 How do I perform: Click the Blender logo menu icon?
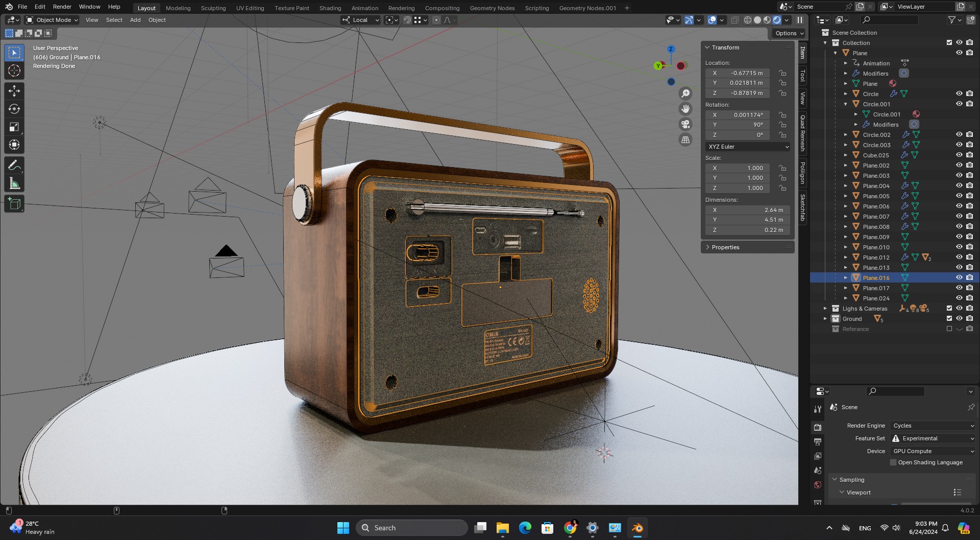point(9,7)
